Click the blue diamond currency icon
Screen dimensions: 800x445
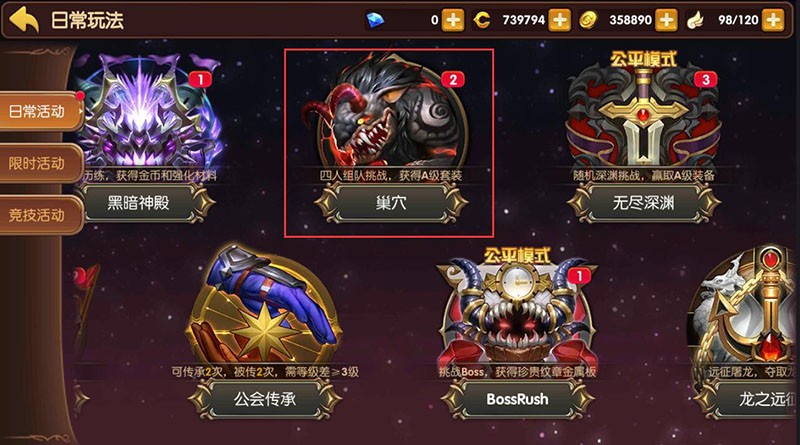tap(376, 20)
